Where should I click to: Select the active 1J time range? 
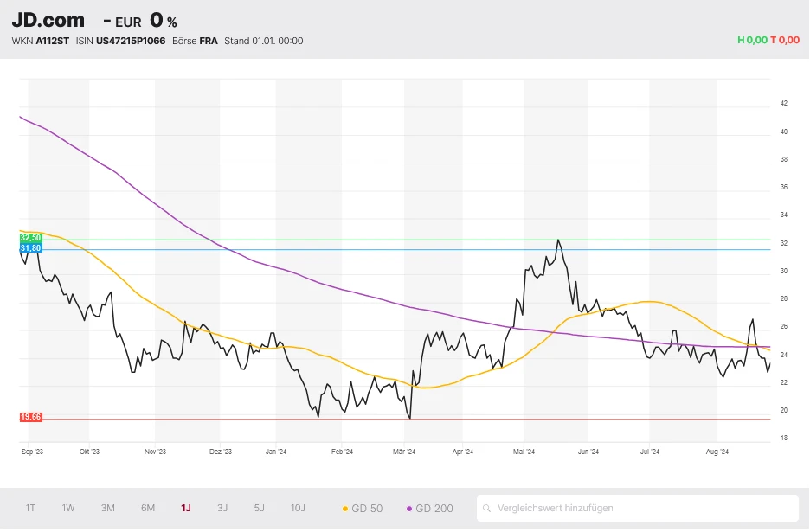[x=186, y=509]
